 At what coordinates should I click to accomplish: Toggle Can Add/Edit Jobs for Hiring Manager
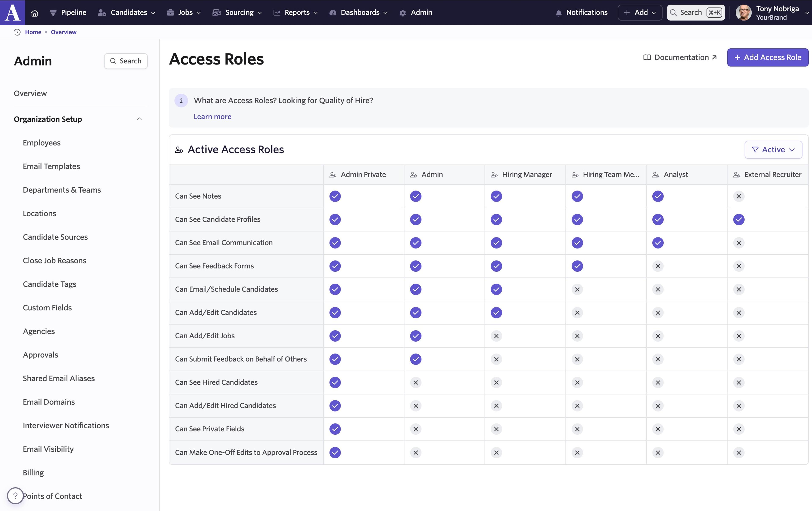click(x=496, y=336)
